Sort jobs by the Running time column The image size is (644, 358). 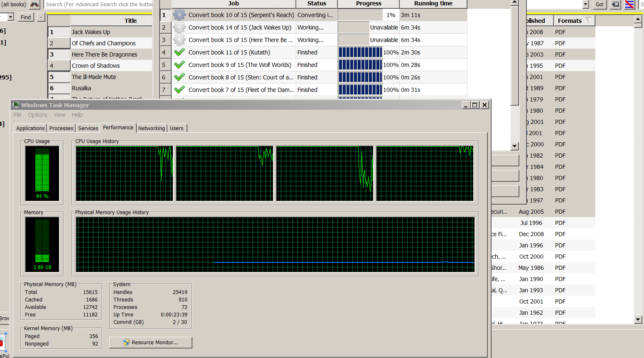433,4
